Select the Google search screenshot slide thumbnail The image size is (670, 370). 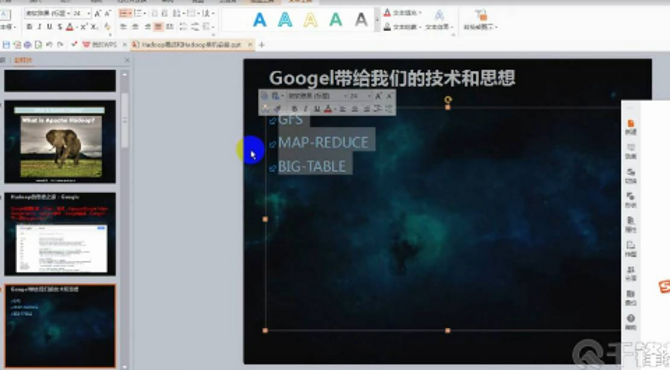[x=60, y=234]
